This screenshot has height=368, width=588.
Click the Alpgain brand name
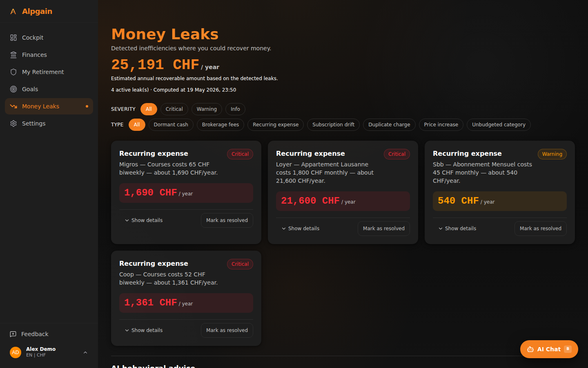pyautogui.click(x=37, y=11)
